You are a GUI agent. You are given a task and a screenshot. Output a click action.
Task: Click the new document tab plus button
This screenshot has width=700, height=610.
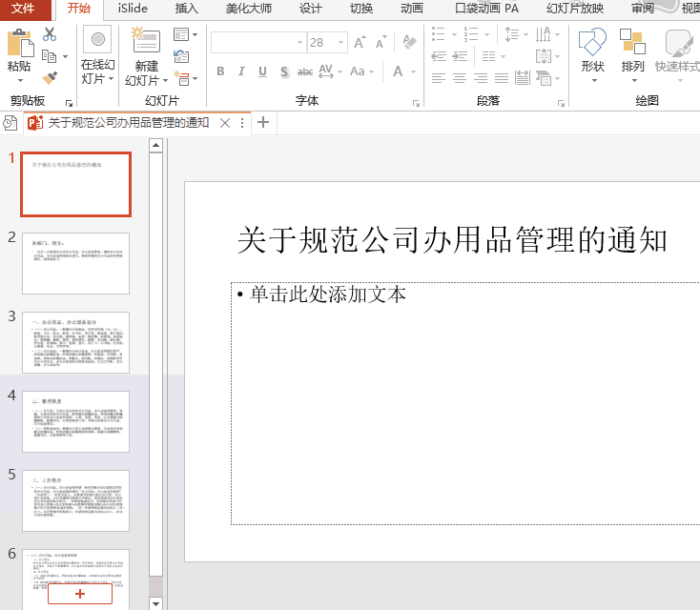coord(264,122)
